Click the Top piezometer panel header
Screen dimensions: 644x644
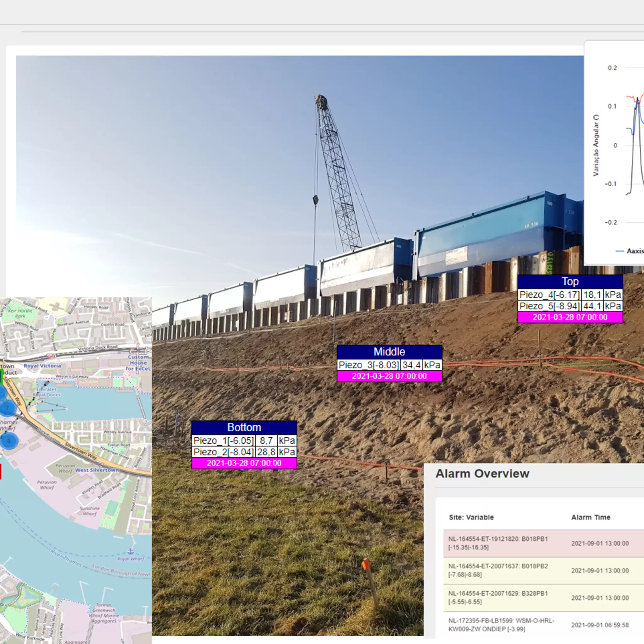(x=570, y=282)
